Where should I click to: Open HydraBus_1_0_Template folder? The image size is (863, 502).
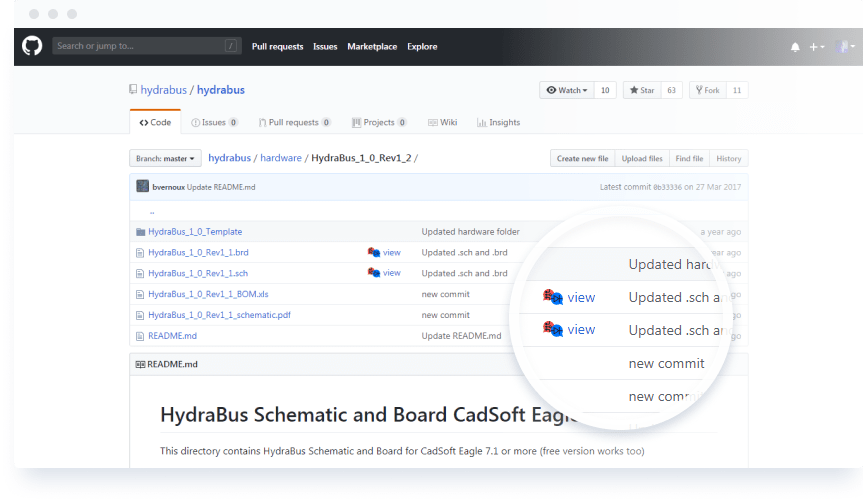[x=195, y=232]
